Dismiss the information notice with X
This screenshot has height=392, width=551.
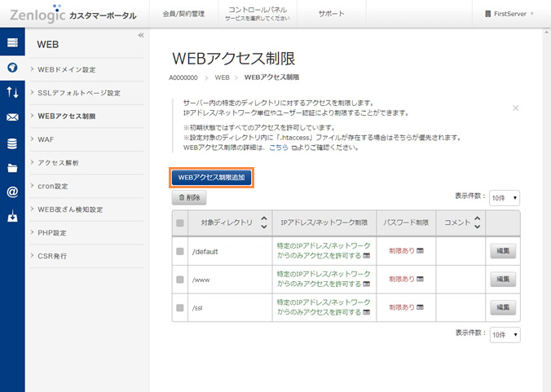click(515, 108)
